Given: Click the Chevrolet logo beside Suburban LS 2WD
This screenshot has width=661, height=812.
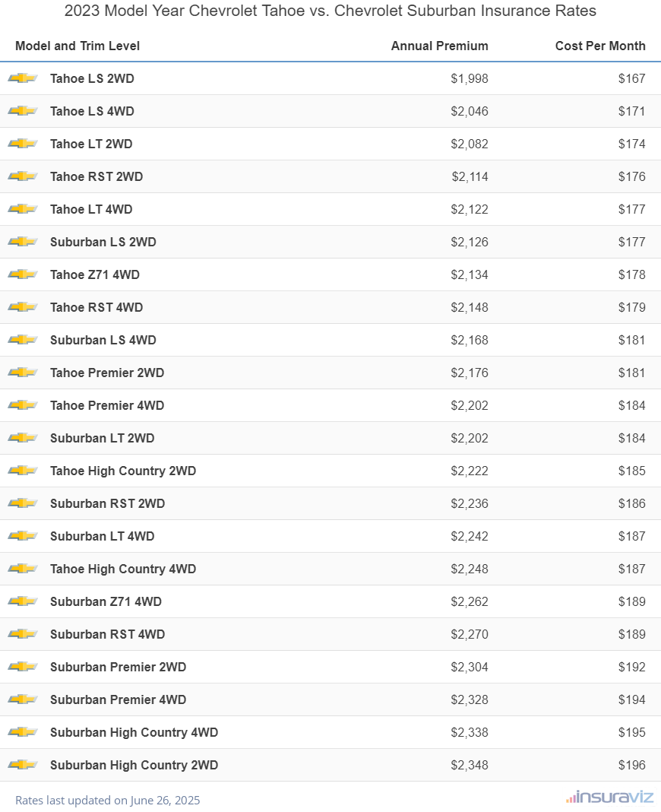Looking at the screenshot, I should [x=23, y=241].
